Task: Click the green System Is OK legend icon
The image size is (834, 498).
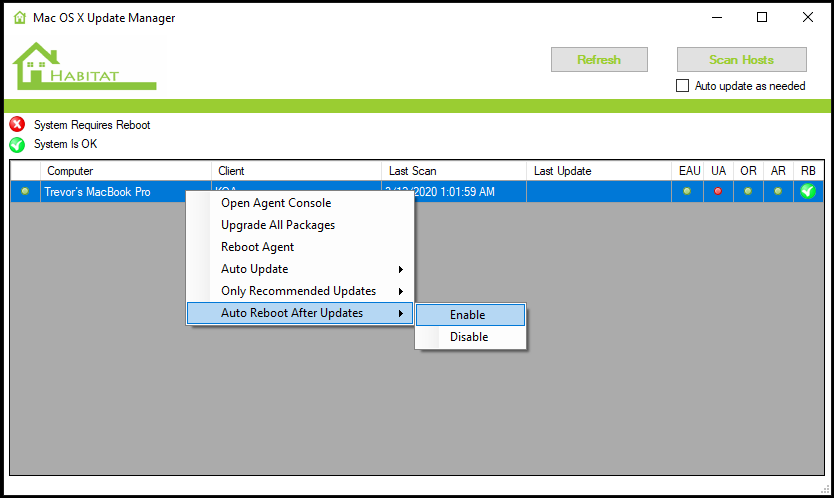Action: 17,144
